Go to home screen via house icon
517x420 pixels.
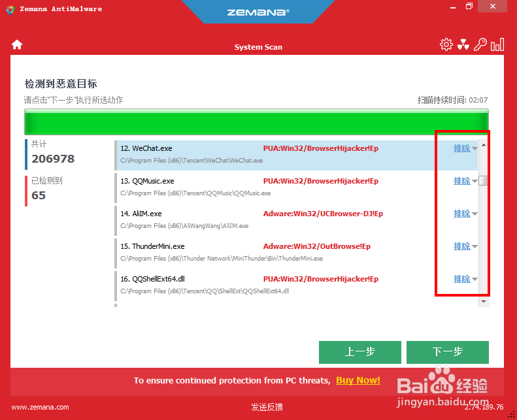coord(17,44)
